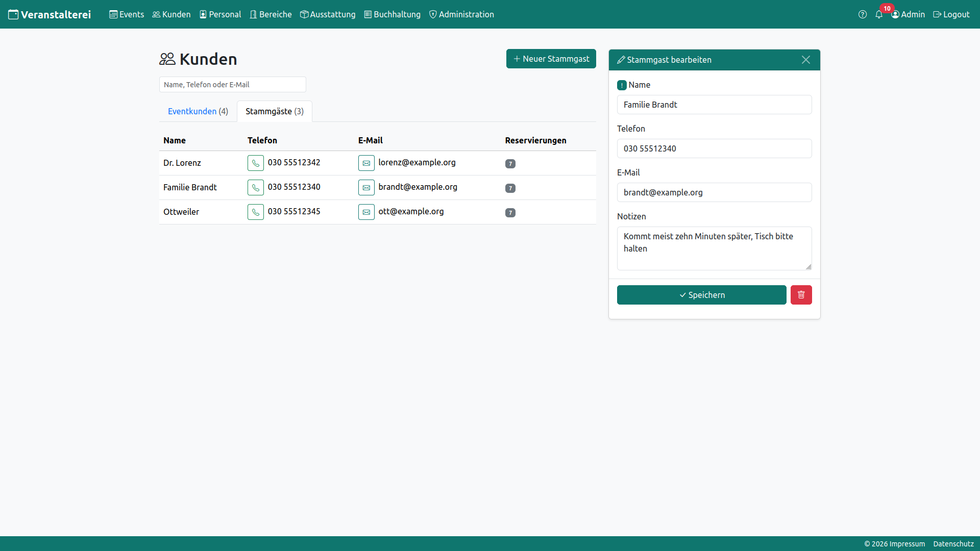Click into the Notizen textarea
This screenshot has height=551, width=980.
click(715, 248)
